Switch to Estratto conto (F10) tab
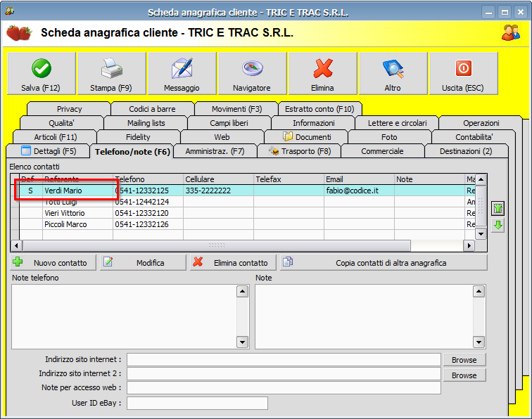 [x=319, y=109]
